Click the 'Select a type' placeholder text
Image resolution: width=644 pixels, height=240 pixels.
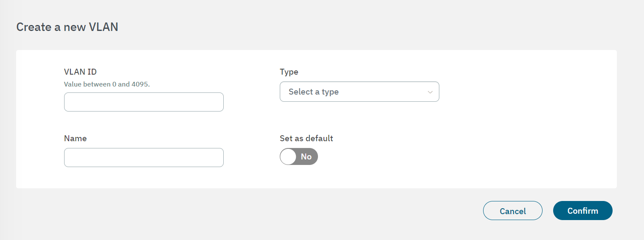[314, 92]
